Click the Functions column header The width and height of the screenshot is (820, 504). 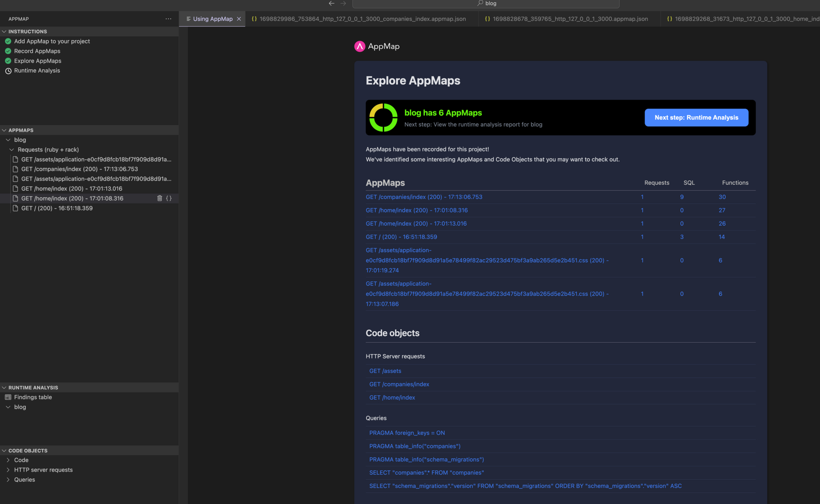735,183
